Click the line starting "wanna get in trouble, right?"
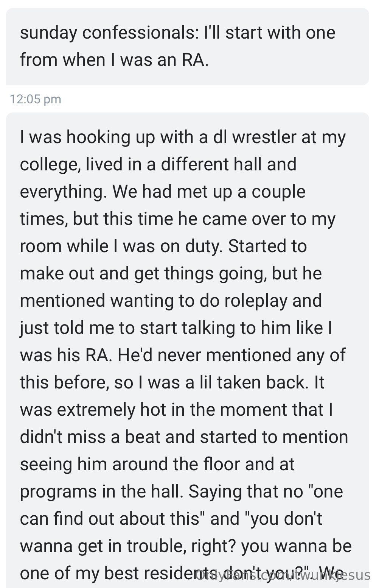The image size is (376, 588). (185, 546)
